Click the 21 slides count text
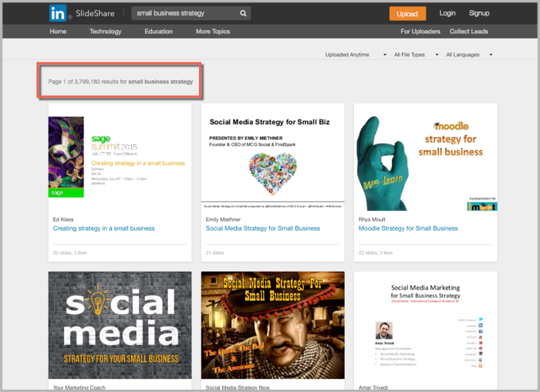Screen dimensions: 540x392 [x=215, y=253]
